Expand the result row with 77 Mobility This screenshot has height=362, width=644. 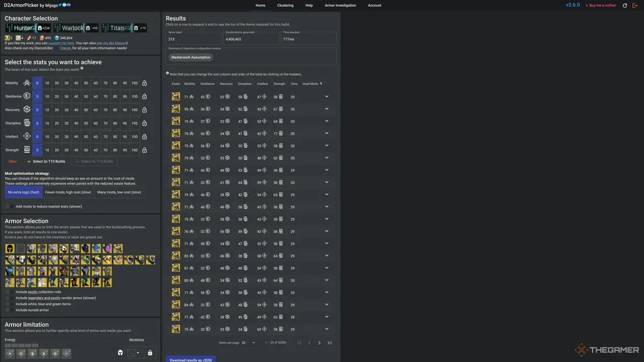(x=327, y=317)
